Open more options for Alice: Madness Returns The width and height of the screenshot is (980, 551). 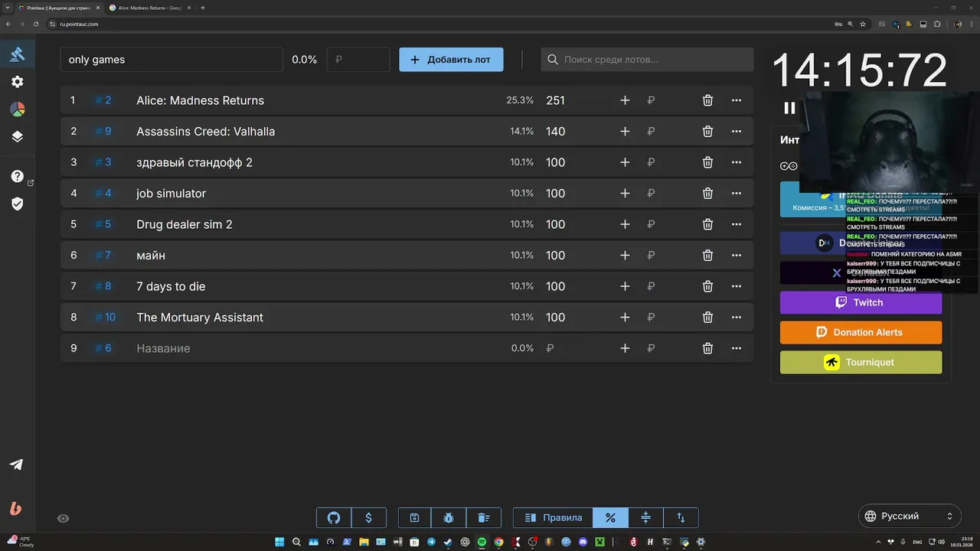click(737, 100)
